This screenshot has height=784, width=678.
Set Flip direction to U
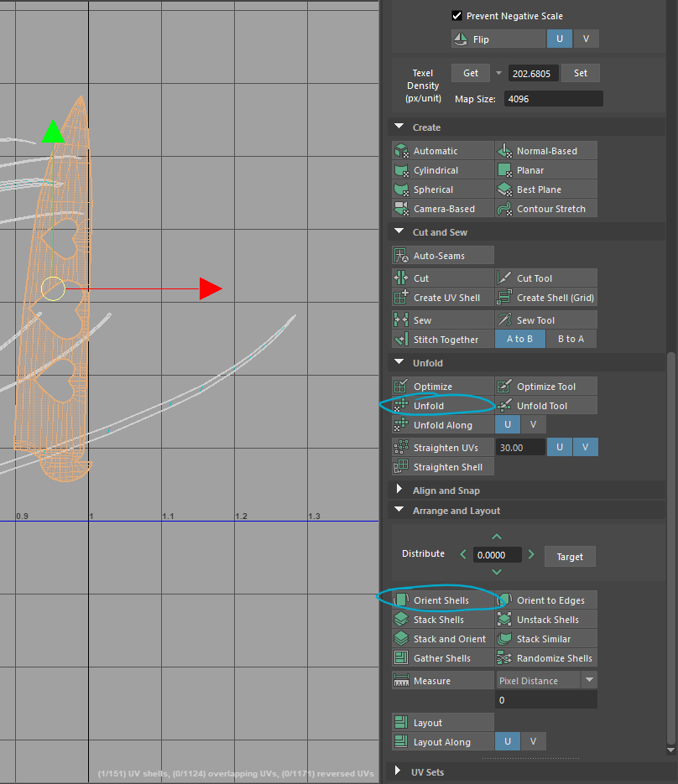tap(560, 39)
